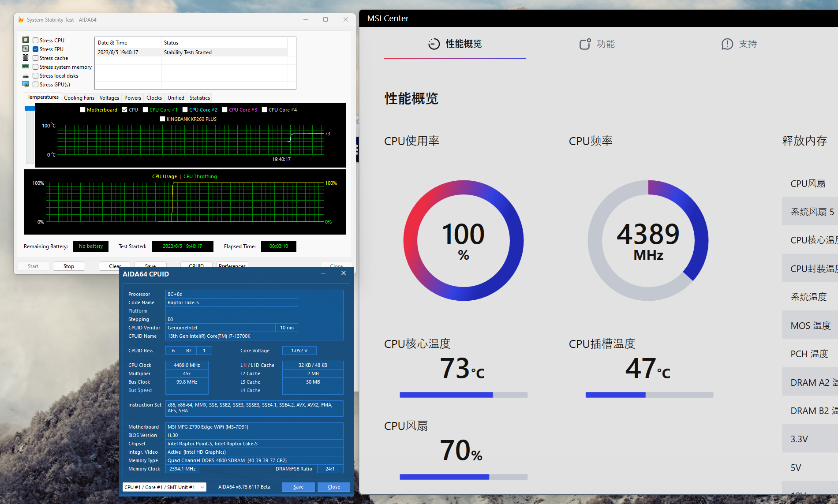Select CPU风扇 item in MSI sidebar list
This screenshot has height=504, width=838.
(x=810, y=183)
